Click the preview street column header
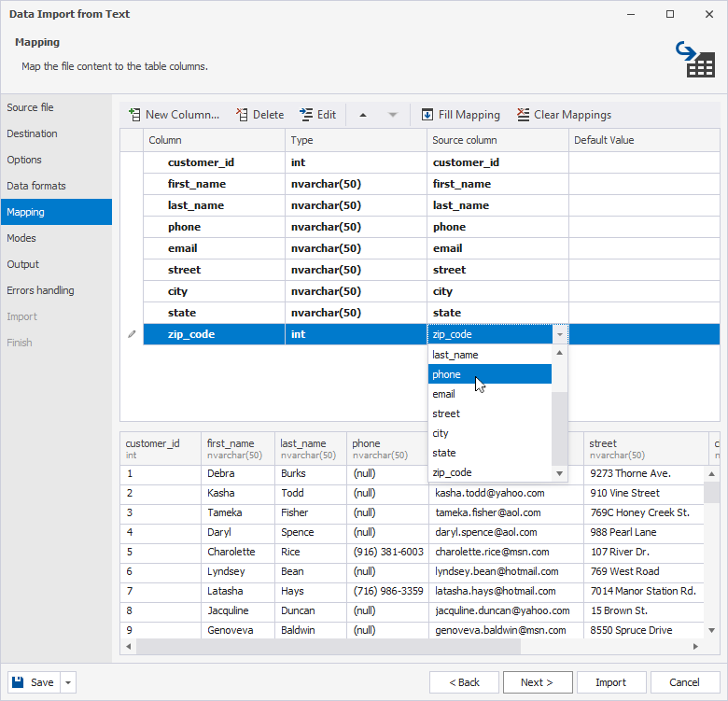 646,449
